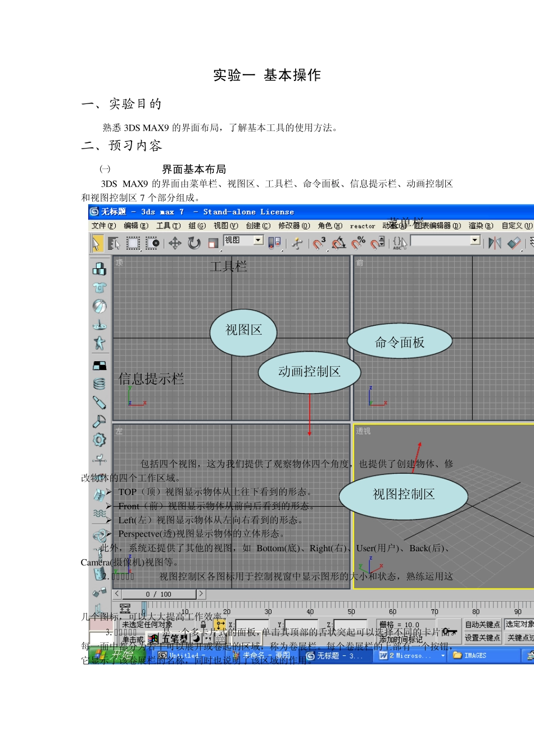
Task: Open the 组(G) menu
Action: (x=197, y=226)
